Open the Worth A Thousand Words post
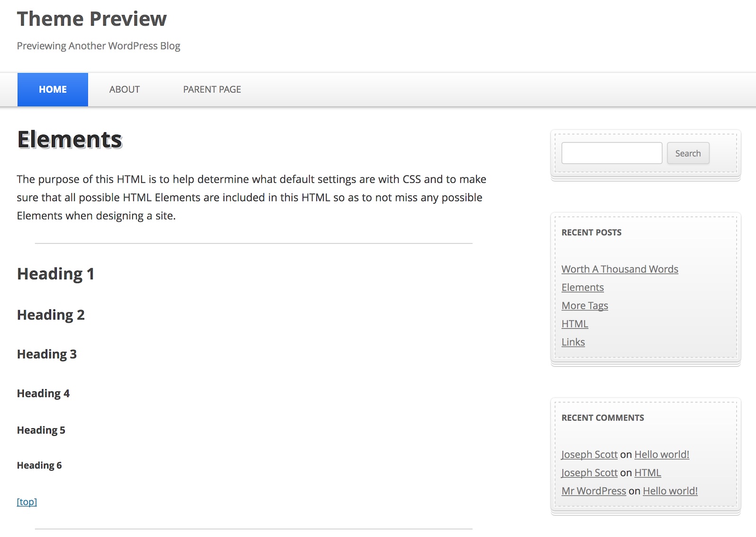This screenshot has height=537, width=756. [619, 269]
